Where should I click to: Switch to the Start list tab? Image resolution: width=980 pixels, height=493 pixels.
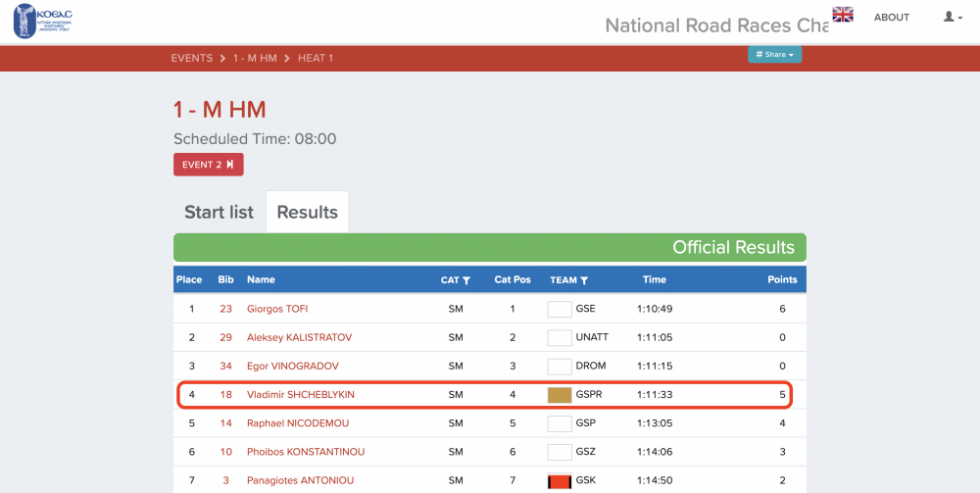click(x=219, y=212)
